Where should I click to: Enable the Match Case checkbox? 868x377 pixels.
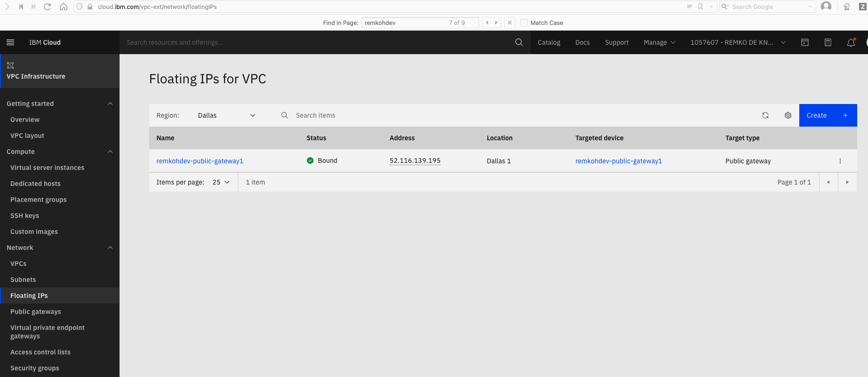(x=524, y=23)
